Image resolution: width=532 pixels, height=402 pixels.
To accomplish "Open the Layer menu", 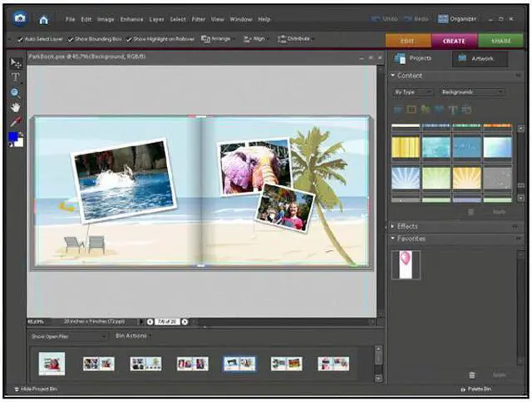I will [156, 19].
